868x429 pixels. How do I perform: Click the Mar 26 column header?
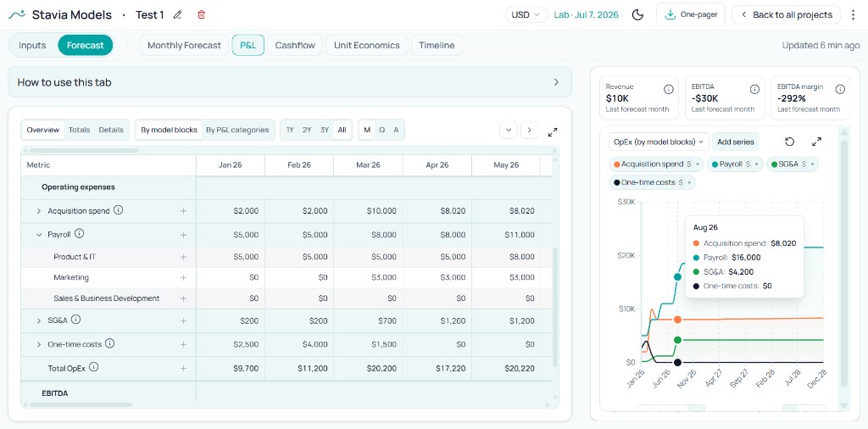click(368, 165)
